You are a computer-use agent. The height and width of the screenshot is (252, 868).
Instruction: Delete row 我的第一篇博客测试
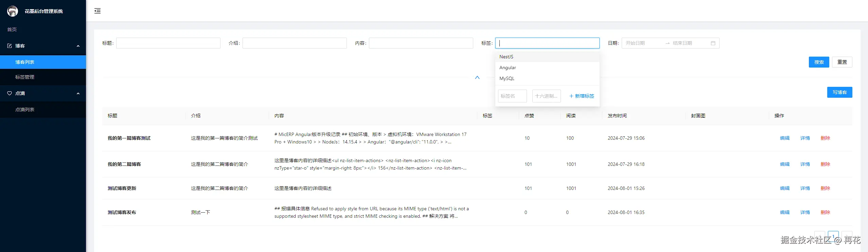click(825, 138)
